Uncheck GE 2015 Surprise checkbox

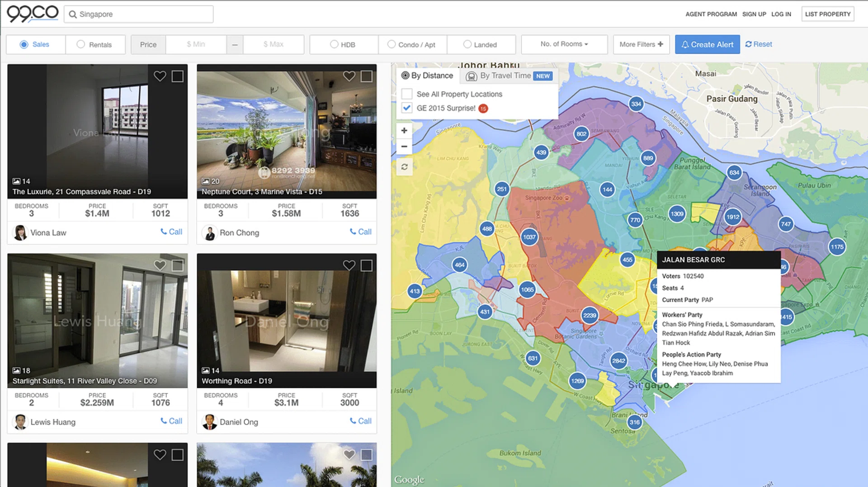pos(407,108)
